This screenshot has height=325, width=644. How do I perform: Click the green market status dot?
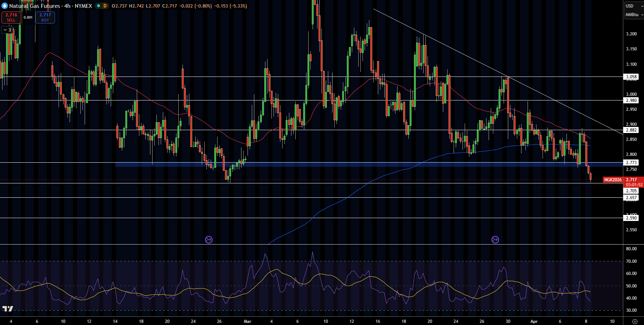tap(99, 6)
